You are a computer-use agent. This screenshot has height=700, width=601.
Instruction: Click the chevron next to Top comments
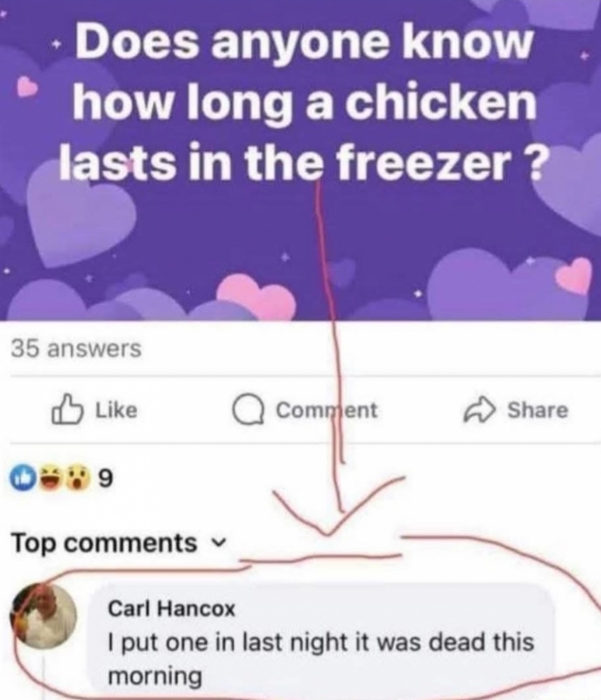coord(218,543)
